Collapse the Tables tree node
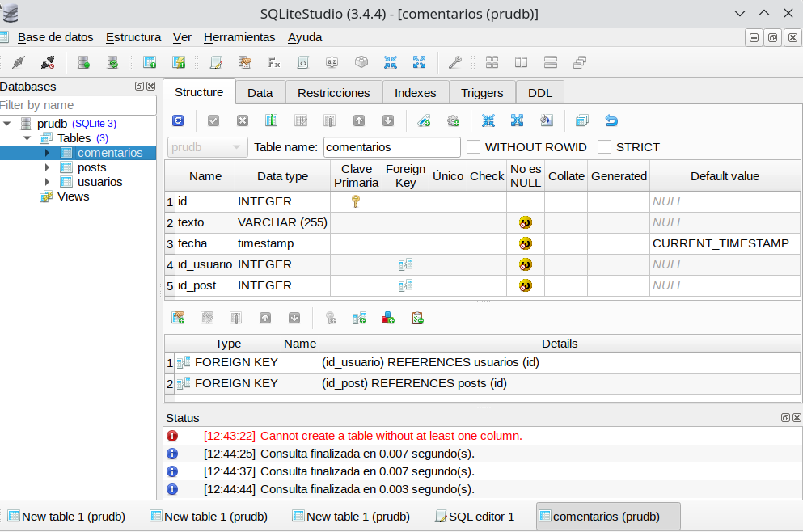 point(27,138)
